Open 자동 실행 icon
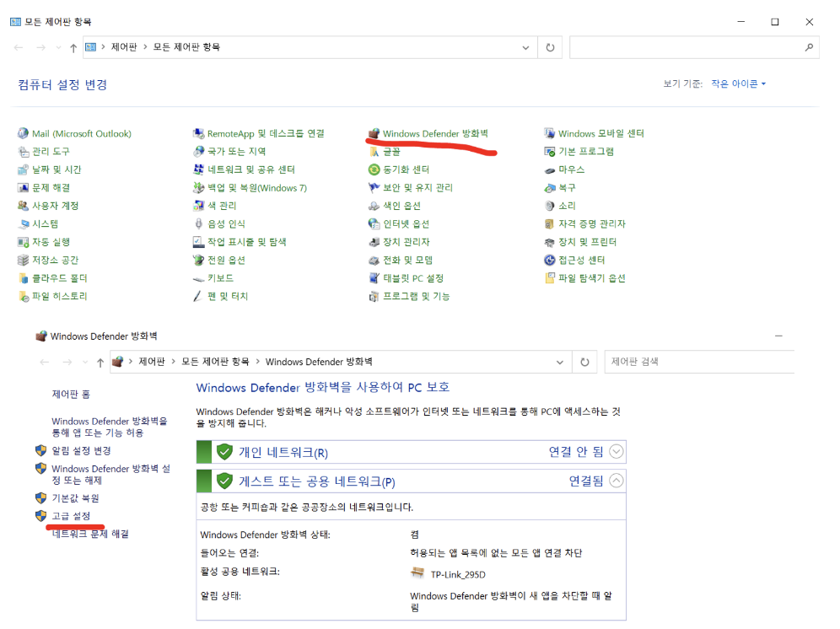Image resolution: width=840 pixels, height=629 pixels. click(x=43, y=242)
